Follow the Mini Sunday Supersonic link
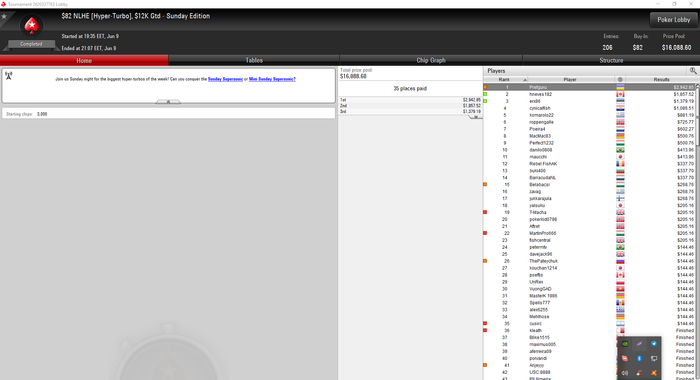The width and height of the screenshot is (700, 380). point(272,79)
